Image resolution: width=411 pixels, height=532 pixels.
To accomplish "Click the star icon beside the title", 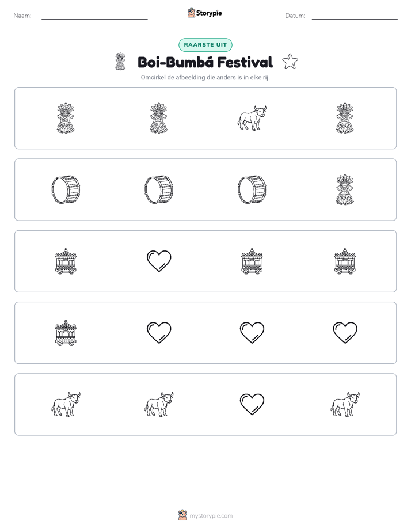I will pos(290,62).
